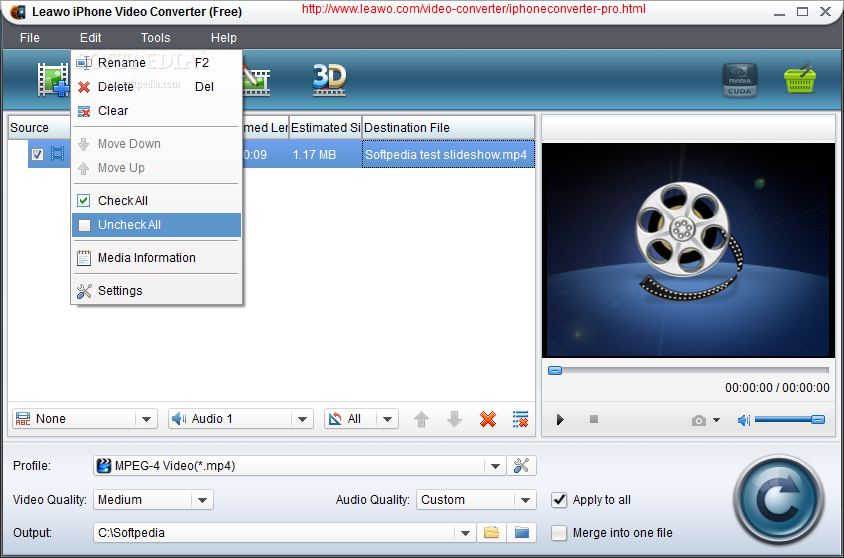Screen dimensions: 844x558
Task: Open the 3D settings toolbar icon
Action: (329, 80)
